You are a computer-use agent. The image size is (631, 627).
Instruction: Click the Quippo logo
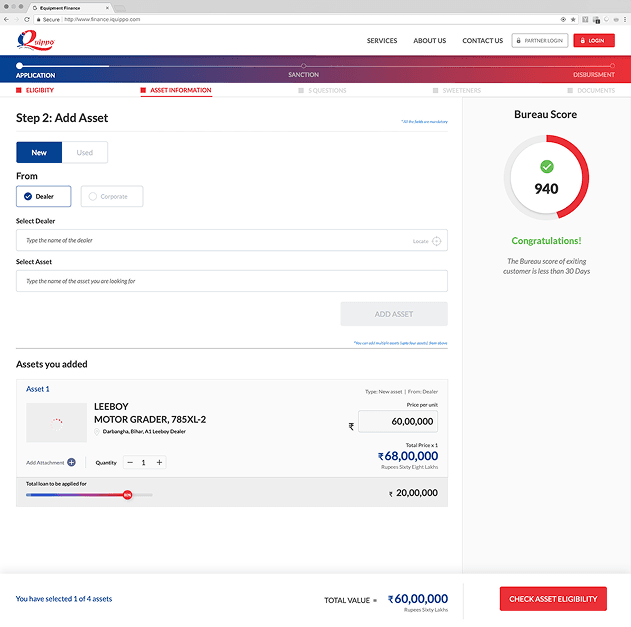coord(35,40)
